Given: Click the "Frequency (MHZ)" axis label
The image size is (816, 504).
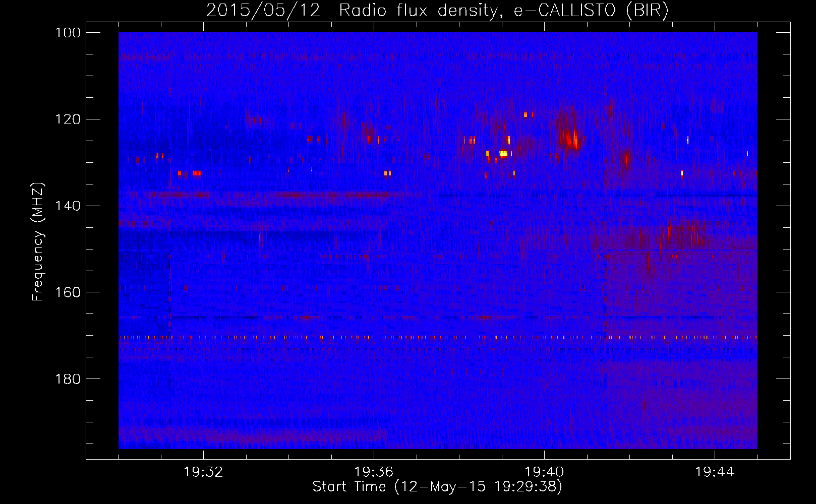Looking at the screenshot, I should point(38,242).
